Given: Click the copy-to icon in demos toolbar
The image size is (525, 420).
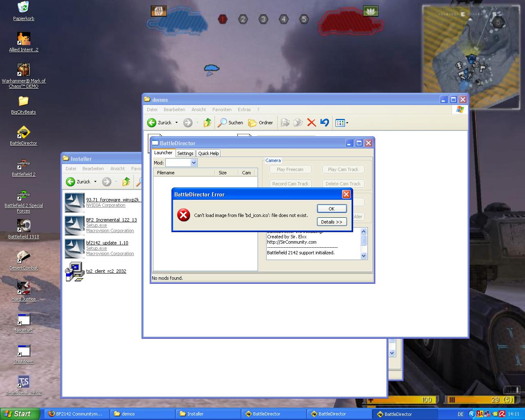Looking at the screenshot, I should (298, 122).
